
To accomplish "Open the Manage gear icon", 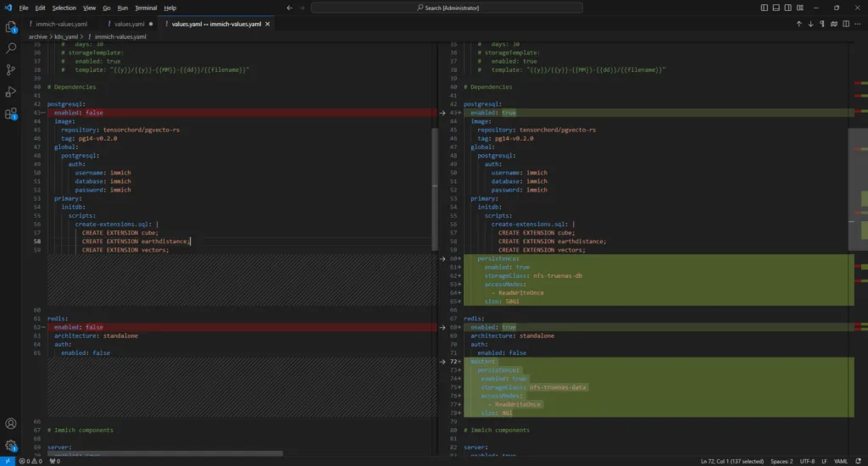I will click(x=11, y=446).
